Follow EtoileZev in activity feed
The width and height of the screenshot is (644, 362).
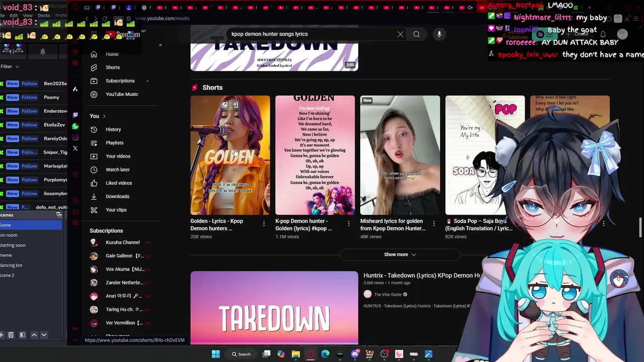pos(29,125)
